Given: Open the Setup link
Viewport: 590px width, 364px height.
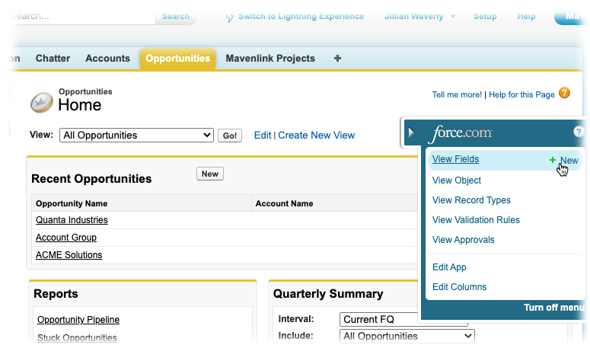Looking at the screenshot, I should 485,17.
